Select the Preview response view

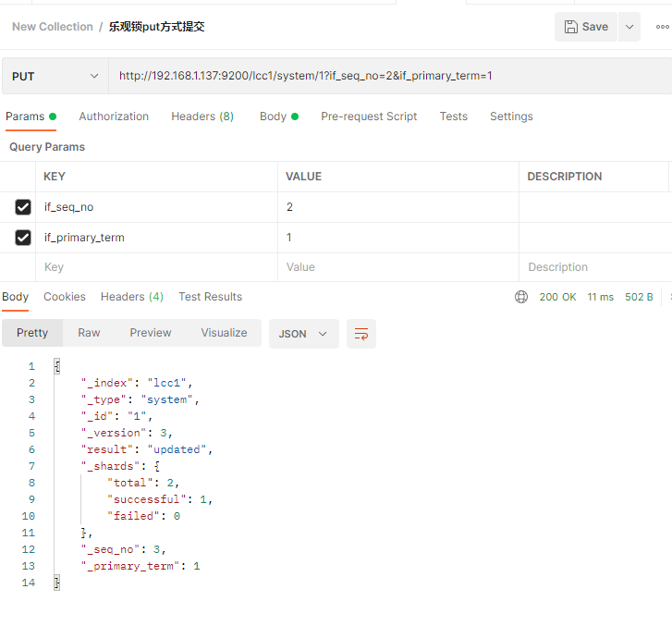[x=150, y=333]
